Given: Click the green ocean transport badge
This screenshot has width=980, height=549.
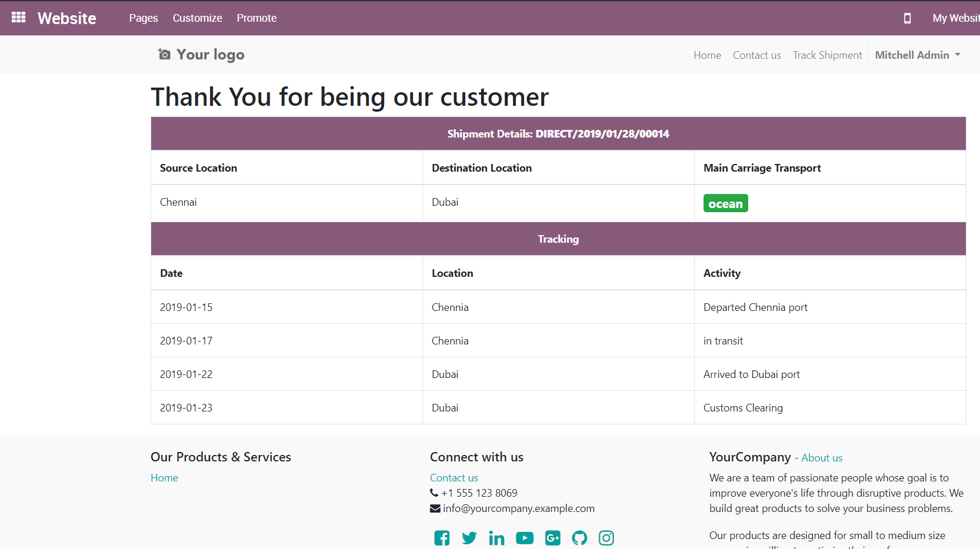Looking at the screenshot, I should tap(725, 203).
